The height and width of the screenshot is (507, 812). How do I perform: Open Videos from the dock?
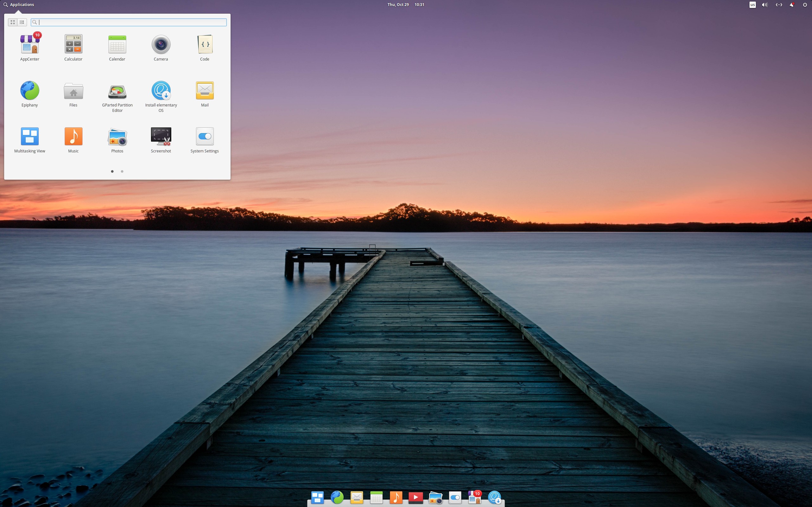pyautogui.click(x=416, y=497)
